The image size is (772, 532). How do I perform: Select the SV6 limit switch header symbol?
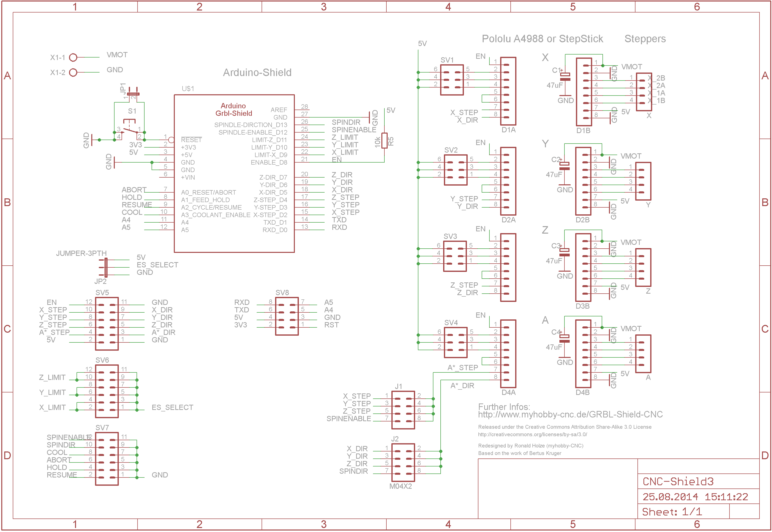coord(107,391)
